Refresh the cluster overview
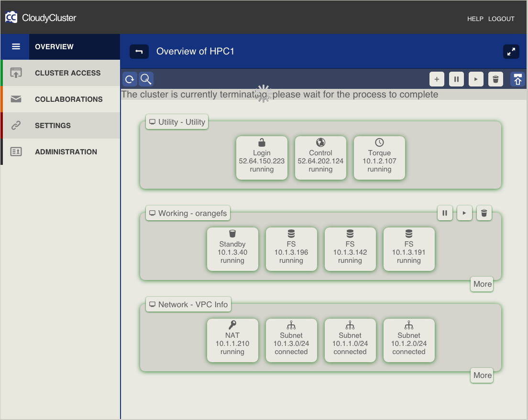 130,79
